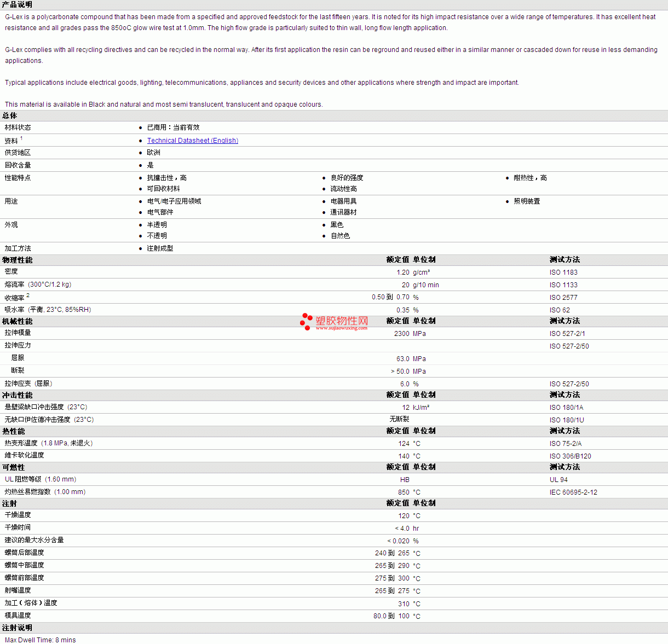This screenshot has height=644, width=668.
Task: Click the 热性能 section header
Action: coord(14,431)
